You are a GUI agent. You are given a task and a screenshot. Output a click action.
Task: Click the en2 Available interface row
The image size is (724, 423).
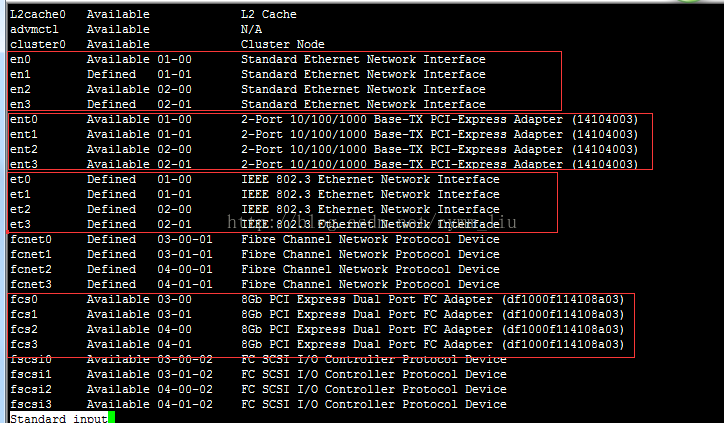point(248,90)
